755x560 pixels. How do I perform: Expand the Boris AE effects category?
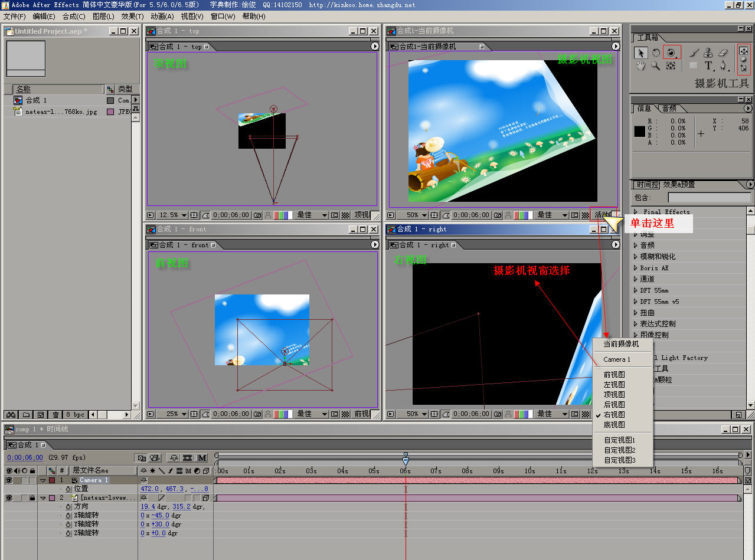(x=636, y=268)
